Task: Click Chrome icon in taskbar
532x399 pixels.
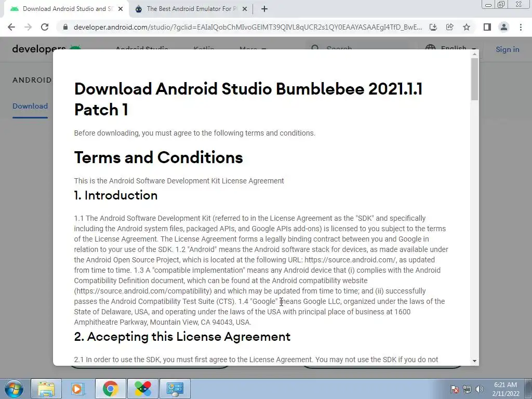Action: click(110, 389)
